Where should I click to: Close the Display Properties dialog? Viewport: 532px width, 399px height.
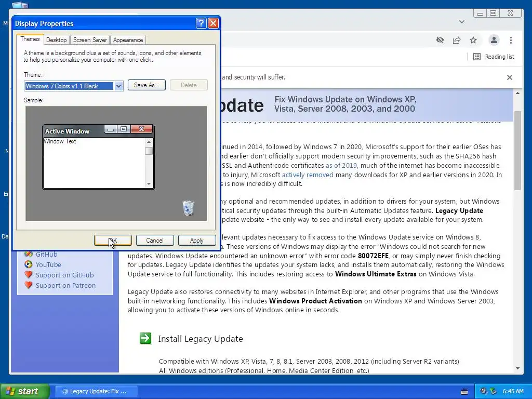pyautogui.click(x=213, y=23)
